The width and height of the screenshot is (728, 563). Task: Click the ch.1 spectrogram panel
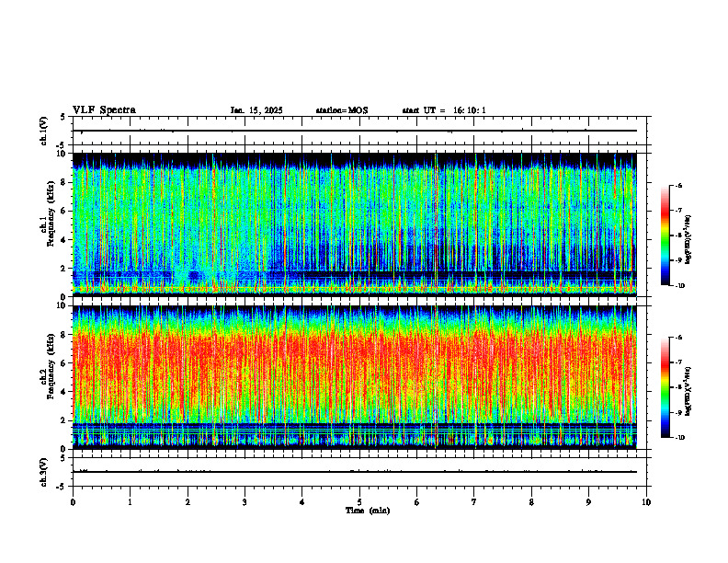(x=354, y=224)
